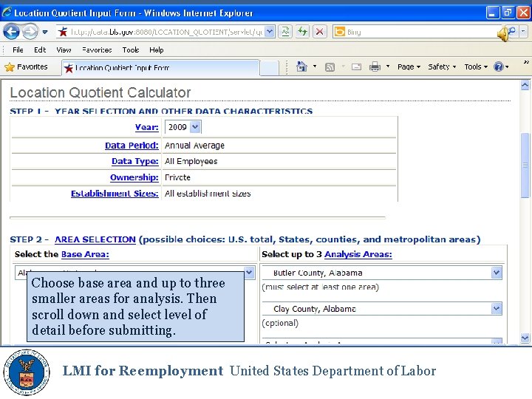Click the Compatibility View icon
Image resolution: width=532 pixels, height=399 pixels.
coord(286,32)
